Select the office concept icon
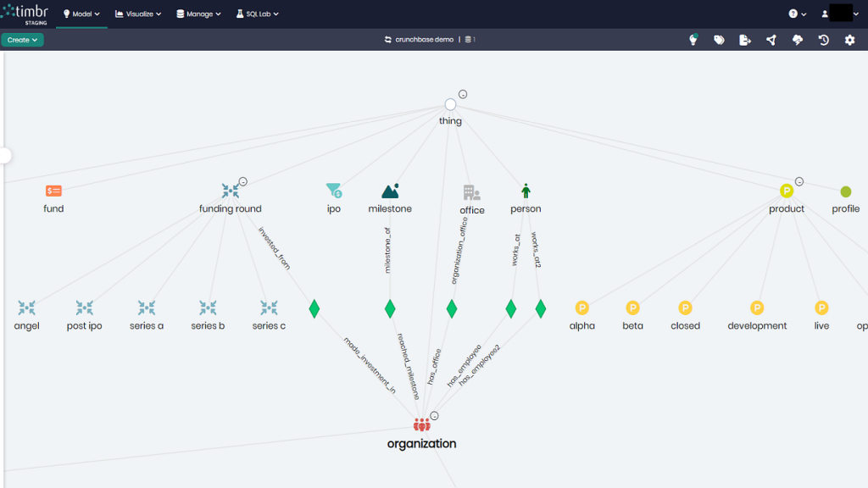The height and width of the screenshot is (488, 868). [471, 192]
